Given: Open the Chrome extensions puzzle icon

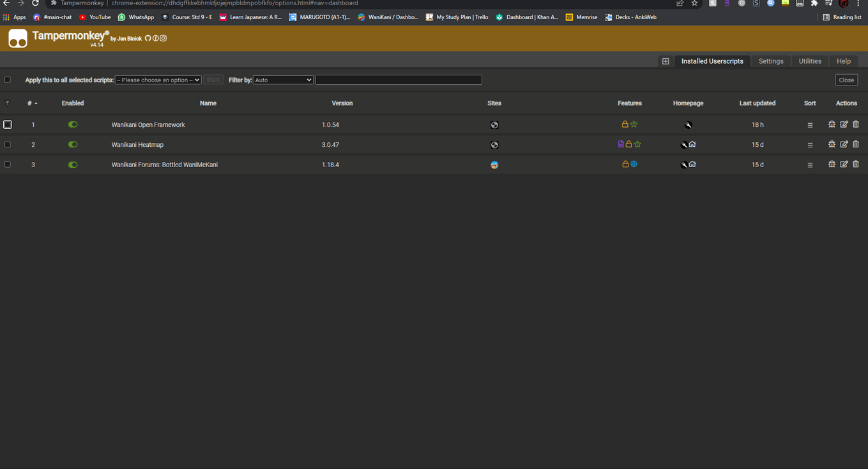Looking at the screenshot, I should coord(814,3).
